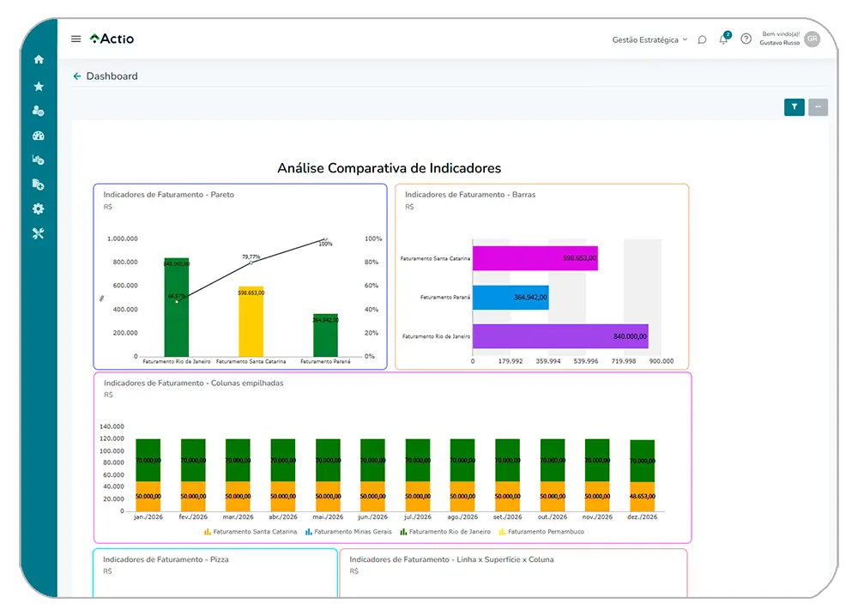Open the GR user avatar menu
The height and width of the screenshot is (616, 858).
pyautogui.click(x=812, y=39)
